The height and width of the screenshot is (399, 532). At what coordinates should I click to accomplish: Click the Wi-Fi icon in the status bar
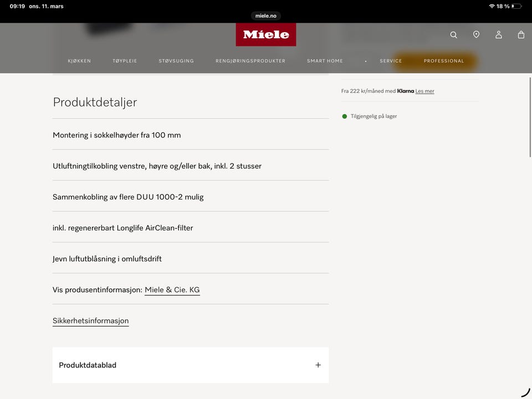coord(491,6)
